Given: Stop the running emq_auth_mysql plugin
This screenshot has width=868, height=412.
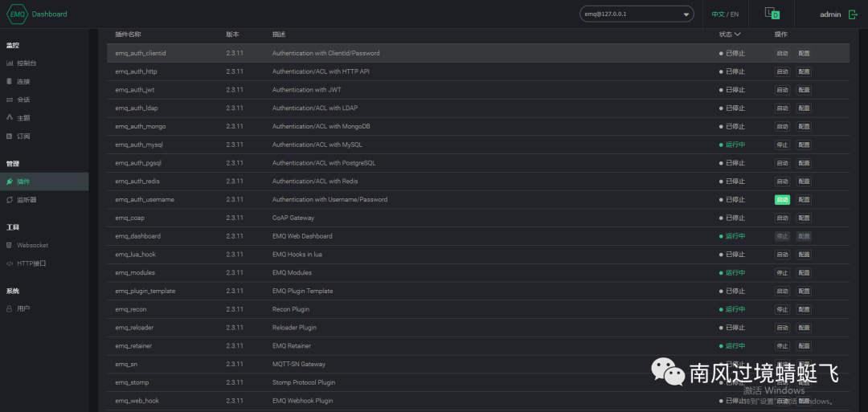Looking at the screenshot, I should pyautogui.click(x=782, y=145).
